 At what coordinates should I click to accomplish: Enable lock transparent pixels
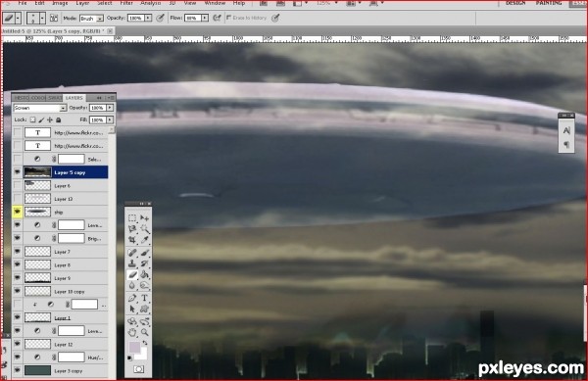(33, 119)
